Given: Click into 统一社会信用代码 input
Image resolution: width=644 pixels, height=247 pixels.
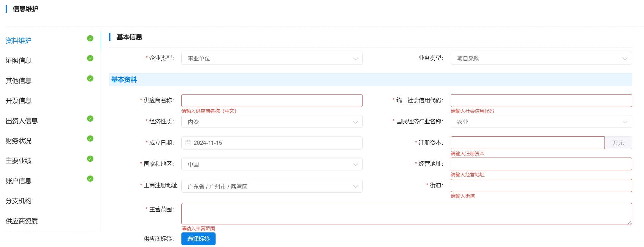Looking at the screenshot, I should [x=541, y=101].
